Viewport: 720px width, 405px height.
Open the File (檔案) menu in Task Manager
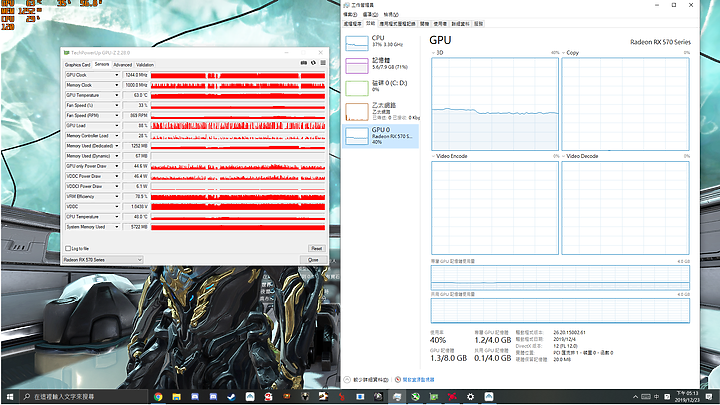(350, 15)
